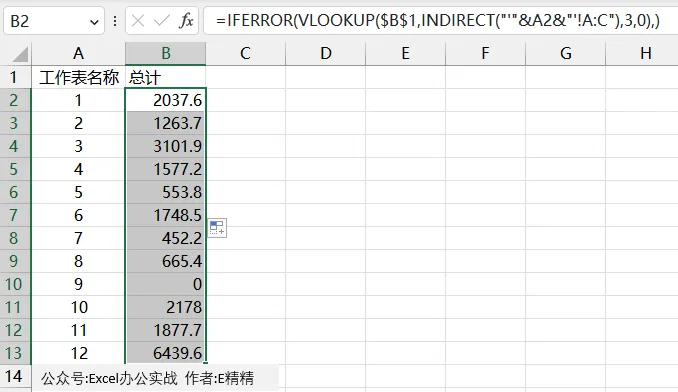Click sheet name 12 in cell A13

78,353
